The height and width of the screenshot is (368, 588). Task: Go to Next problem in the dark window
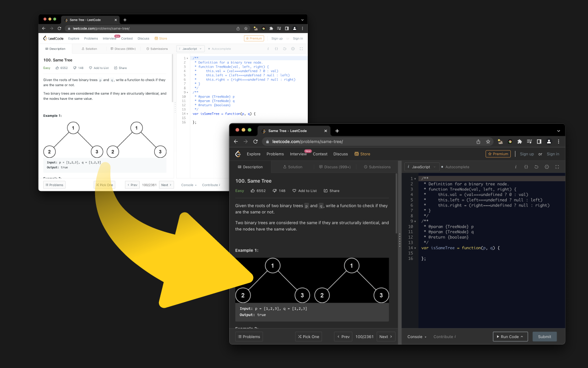click(386, 337)
